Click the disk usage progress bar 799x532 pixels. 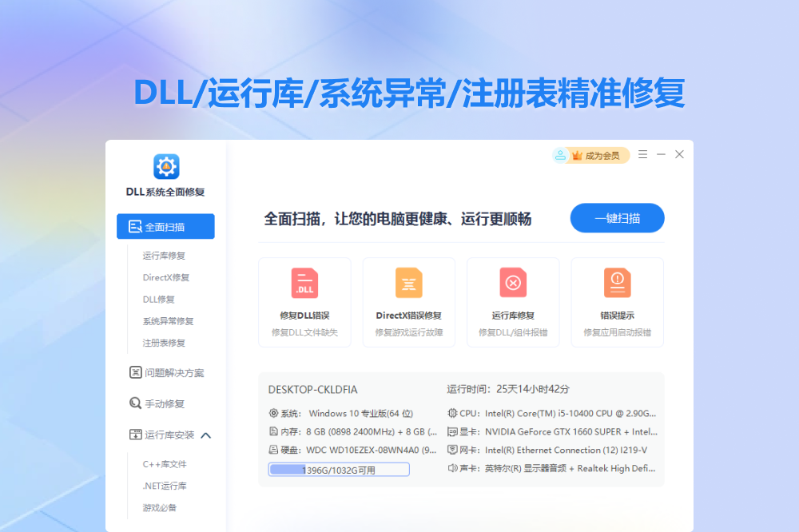coord(338,470)
